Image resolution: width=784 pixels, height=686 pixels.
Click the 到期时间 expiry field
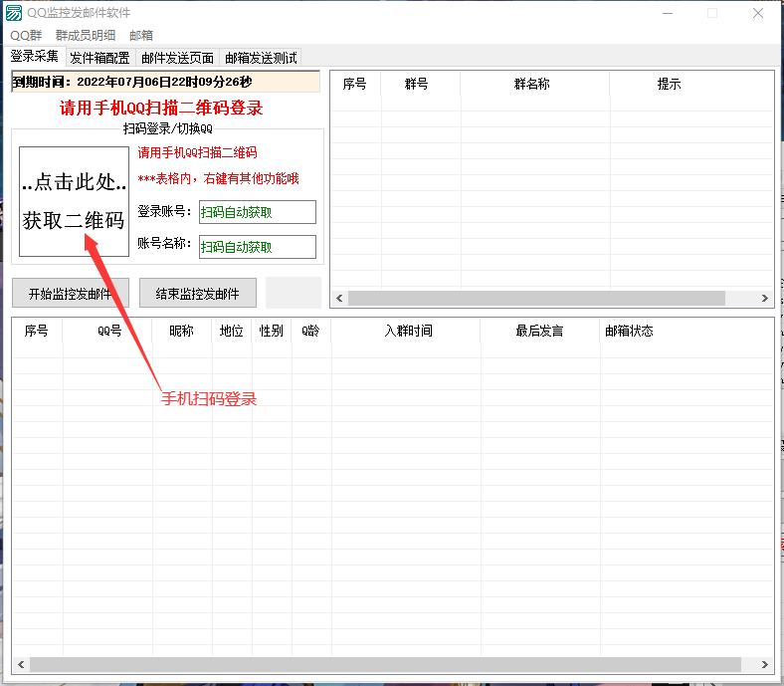165,82
